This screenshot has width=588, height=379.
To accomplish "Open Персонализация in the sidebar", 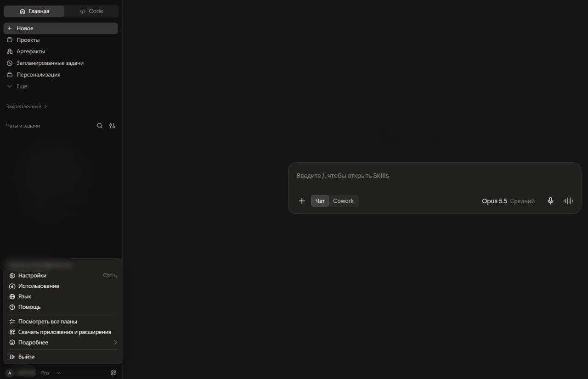I will pyautogui.click(x=61, y=74).
